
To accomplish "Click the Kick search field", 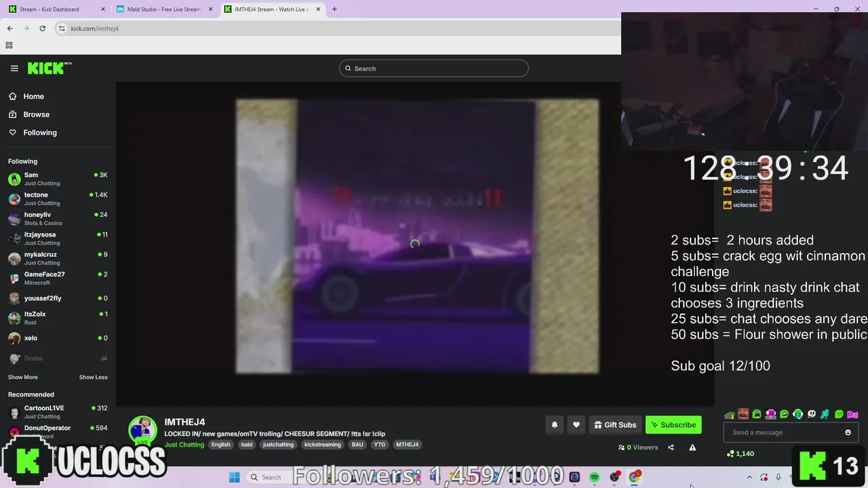I will tap(434, 68).
